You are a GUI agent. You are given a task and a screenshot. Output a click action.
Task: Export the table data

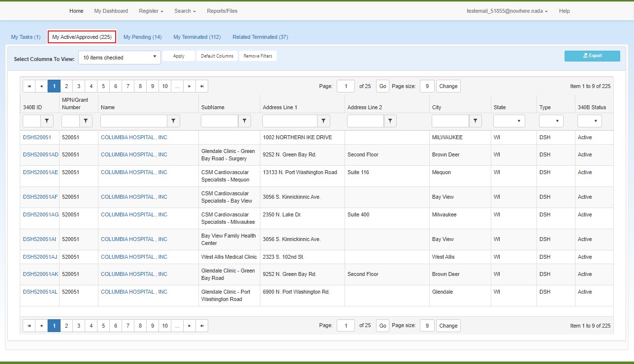point(592,56)
